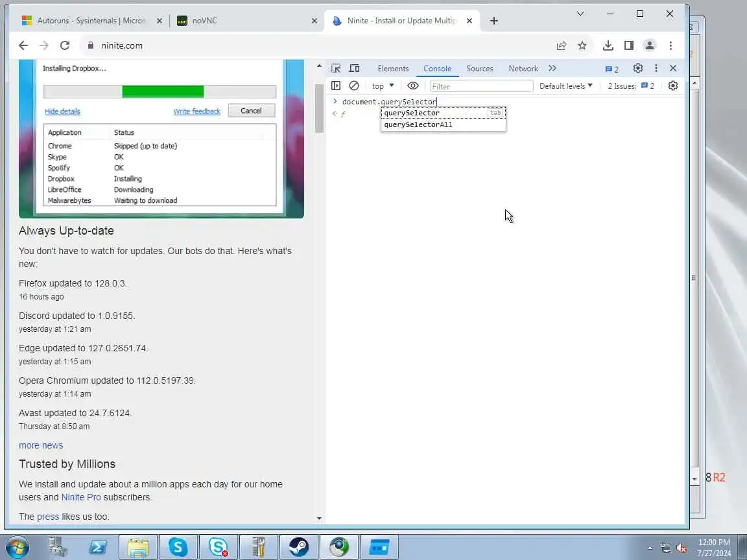The height and width of the screenshot is (560, 747).
Task: Show hidden tray icons arrow
Action: point(650,548)
